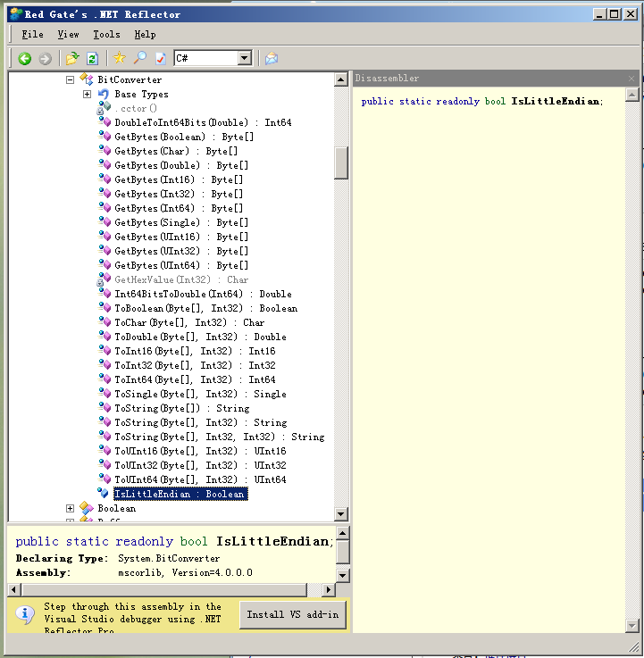
Task: Click the Boolean struct icon
Action: pos(87,508)
